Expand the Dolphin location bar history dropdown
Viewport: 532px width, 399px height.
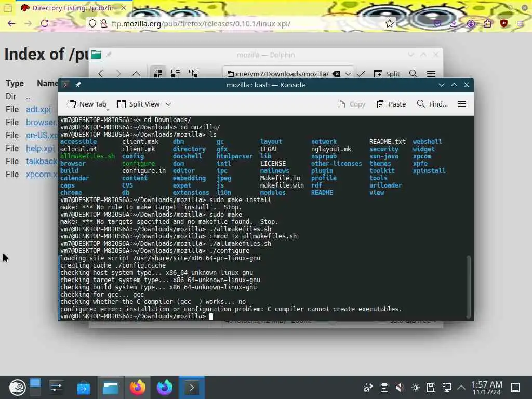pos(348,74)
